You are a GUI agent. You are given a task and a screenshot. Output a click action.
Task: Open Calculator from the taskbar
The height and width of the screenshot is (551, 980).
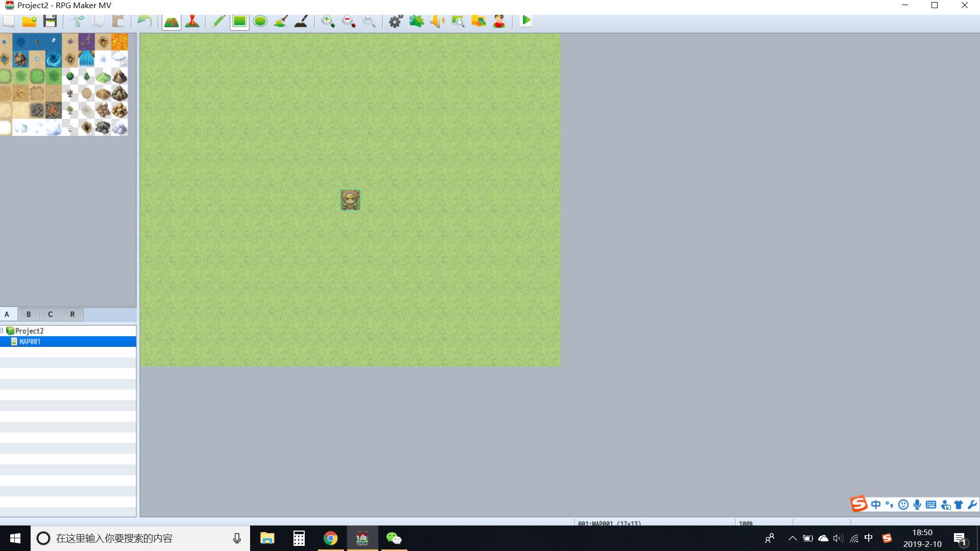tap(299, 538)
